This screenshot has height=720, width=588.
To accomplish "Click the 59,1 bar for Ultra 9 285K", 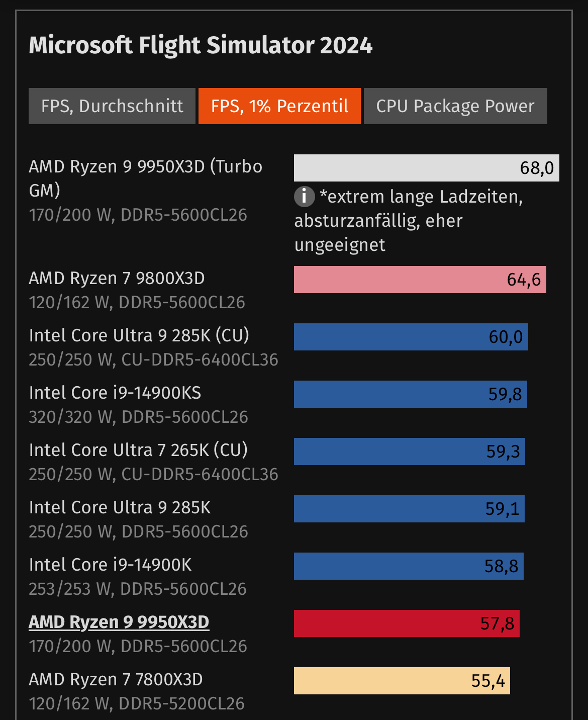I will coord(409,509).
